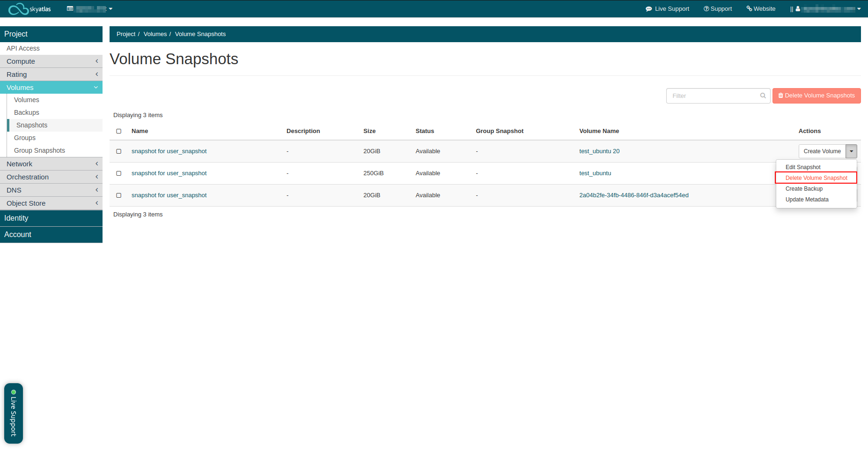Open the test_ubuntu 20 volume link
Screen dimensions: 868x453
coord(599,151)
